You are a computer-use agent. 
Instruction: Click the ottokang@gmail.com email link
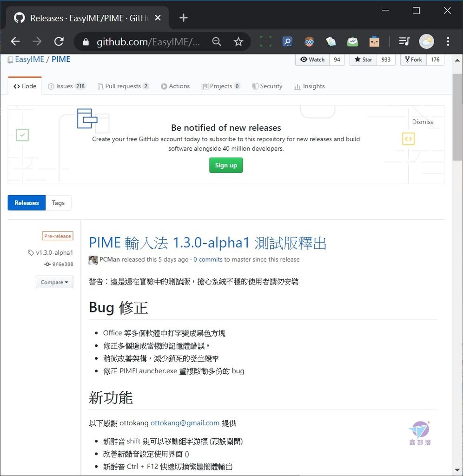[185, 423]
